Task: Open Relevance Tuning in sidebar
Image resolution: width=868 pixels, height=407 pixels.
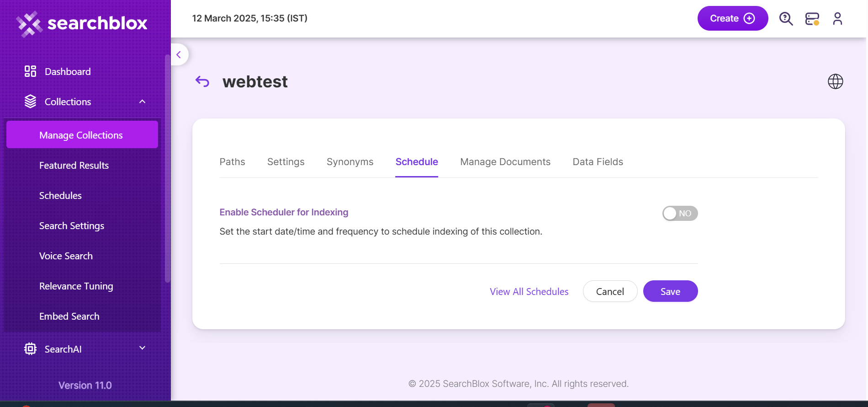Action: pos(76,286)
